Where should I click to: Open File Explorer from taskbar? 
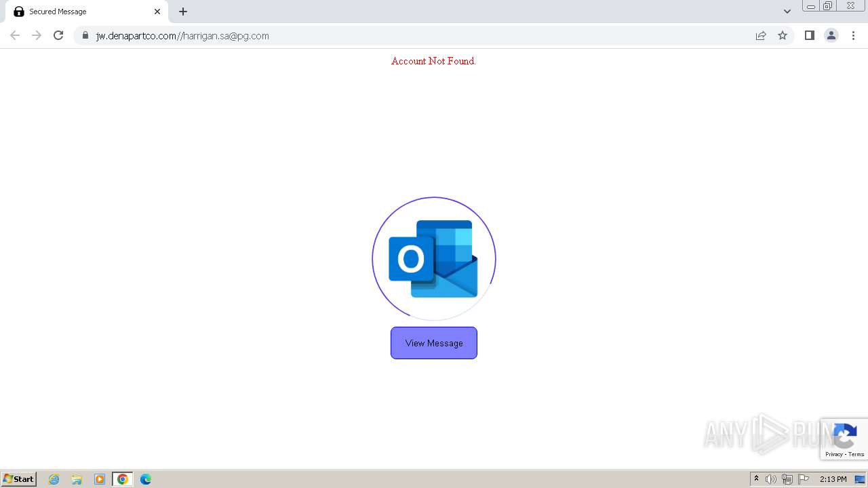pyautogui.click(x=77, y=479)
